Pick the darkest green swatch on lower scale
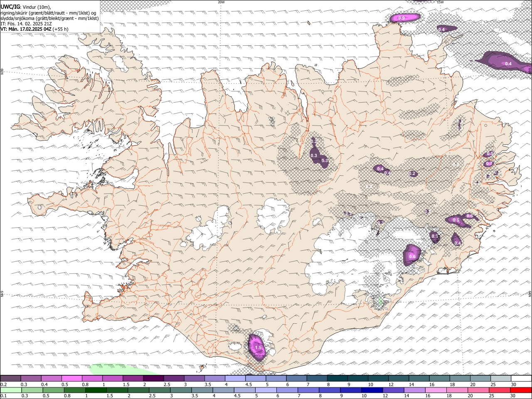This screenshot has width=532, height=399. (x=96, y=390)
